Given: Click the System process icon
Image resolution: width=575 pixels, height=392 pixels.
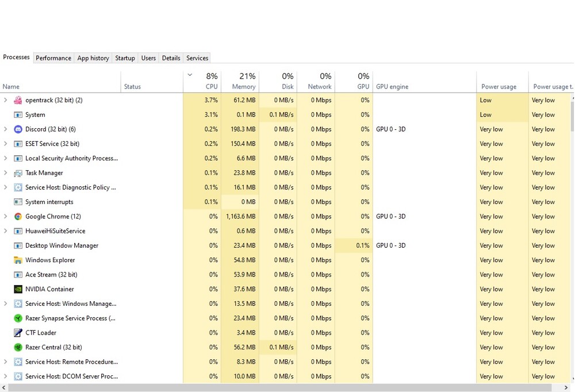Looking at the screenshot, I should (x=18, y=115).
